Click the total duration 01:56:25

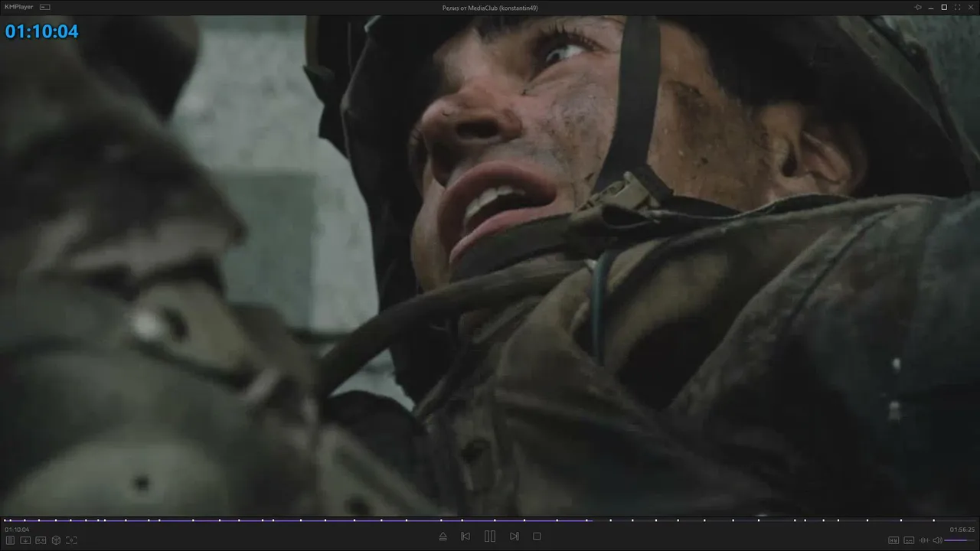(x=962, y=530)
